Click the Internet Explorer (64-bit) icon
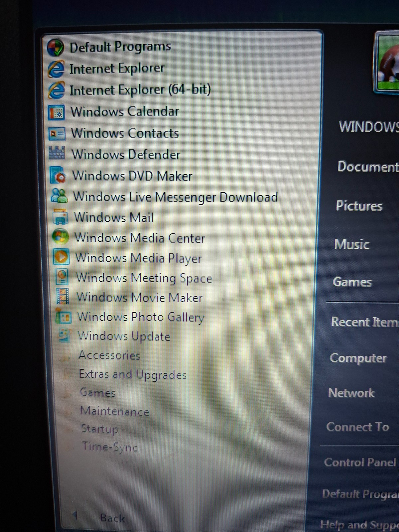The width and height of the screenshot is (399, 532). 57,90
